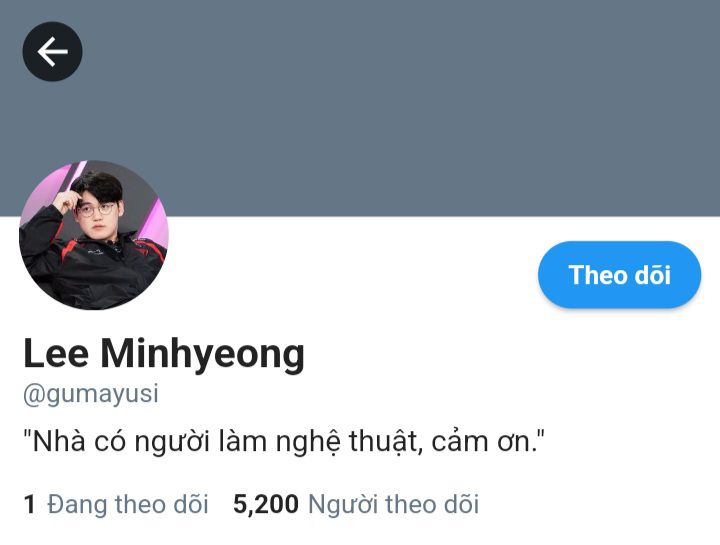720x545 pixels.
Task: Select the display name Lee Minhyeong
Action: 164,353
